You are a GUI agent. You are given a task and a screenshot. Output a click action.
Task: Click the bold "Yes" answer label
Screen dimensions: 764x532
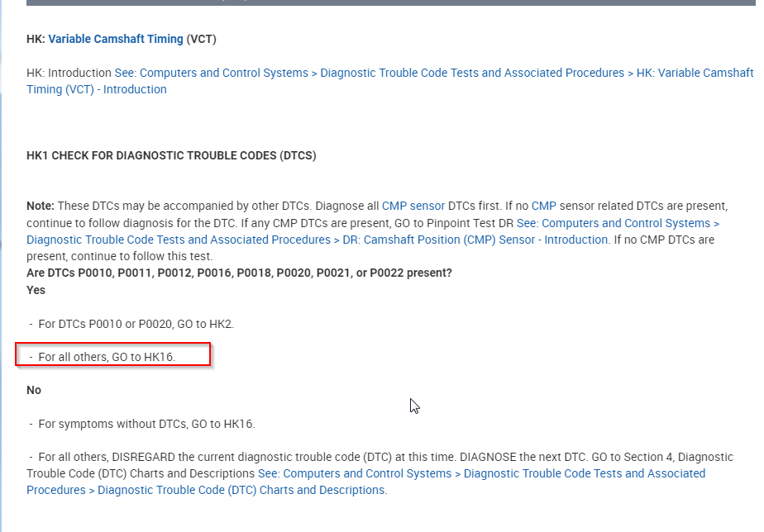coord(36,290)
